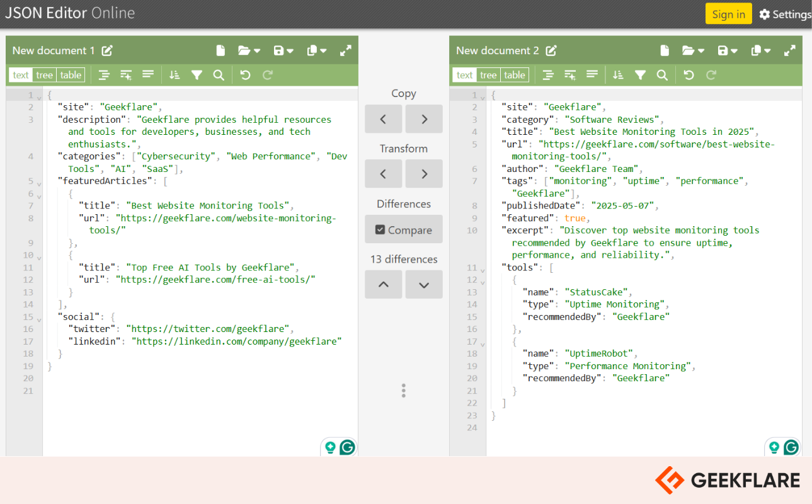Image resolution: width=812 pixels, height=504 pixels.
Task: Click the vertical dots handle between the panels
Action: [x=404, y=391]
